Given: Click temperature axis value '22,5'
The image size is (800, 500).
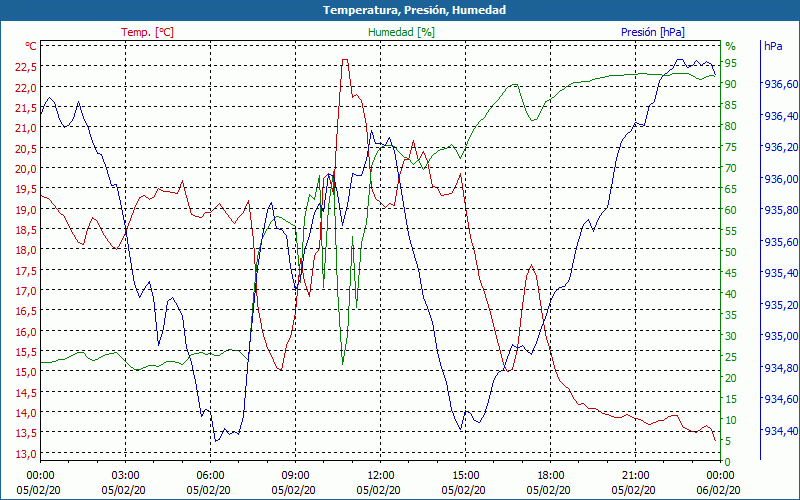Looking at the screenshot, I should coord(27,66).
